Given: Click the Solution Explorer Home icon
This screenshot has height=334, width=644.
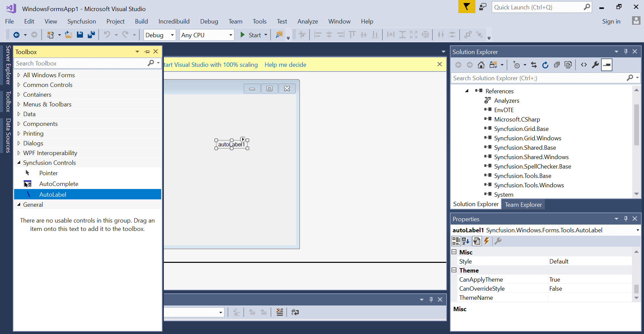Looking at the screenshot, I should pyautogui.click(x=481, y=65).
